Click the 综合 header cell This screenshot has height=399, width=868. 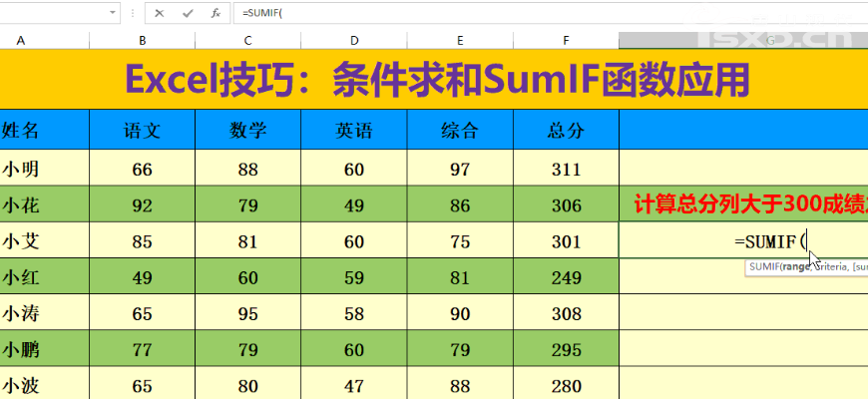click(460, 130)
